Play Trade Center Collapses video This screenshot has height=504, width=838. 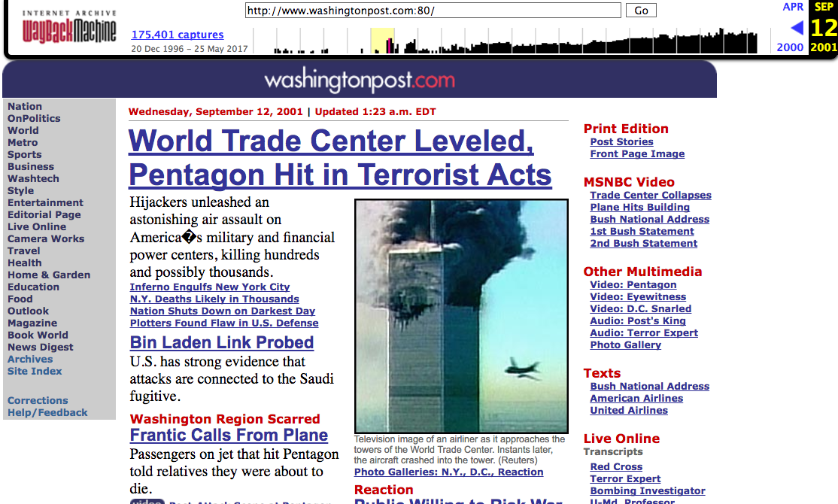tap(651, 195)
